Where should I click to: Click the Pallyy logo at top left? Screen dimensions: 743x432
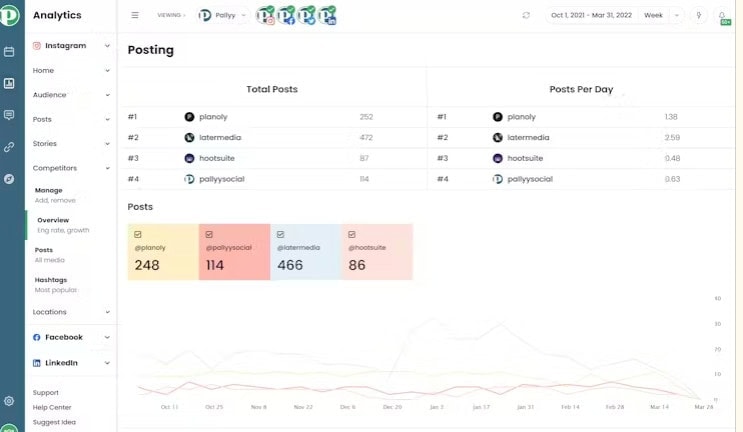(x=9, y=15)
